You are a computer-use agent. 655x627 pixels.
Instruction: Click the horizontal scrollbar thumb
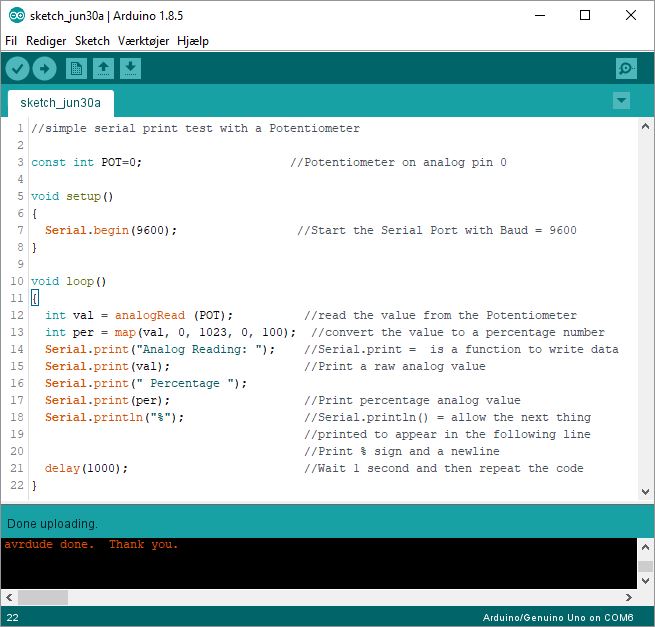pos(43,598)
